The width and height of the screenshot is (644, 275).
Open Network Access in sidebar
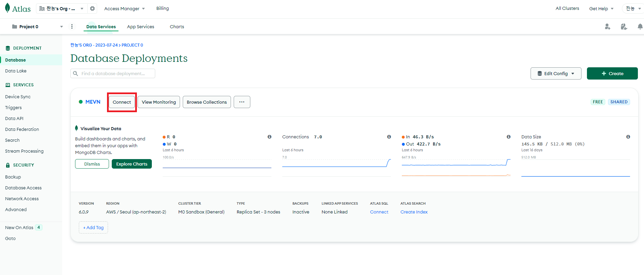(x=22, y=199)
